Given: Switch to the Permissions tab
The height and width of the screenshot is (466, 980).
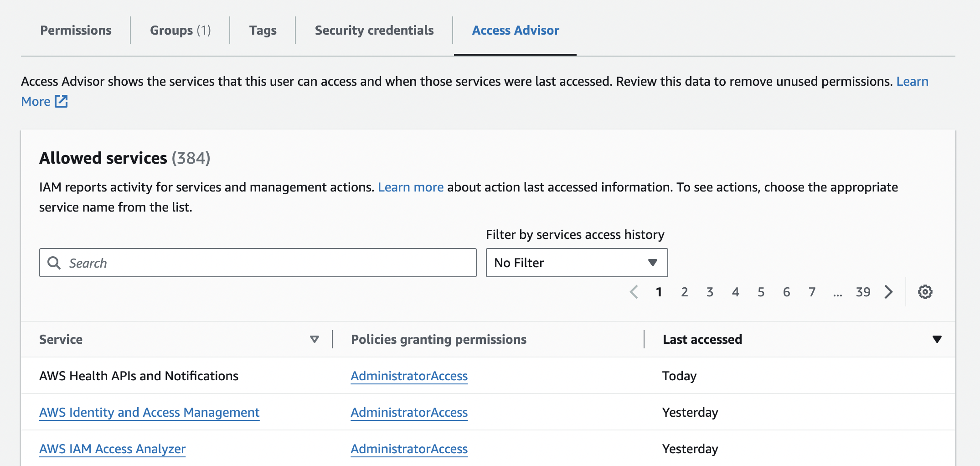Looking at the screenshot, I should tap(76, 30).
